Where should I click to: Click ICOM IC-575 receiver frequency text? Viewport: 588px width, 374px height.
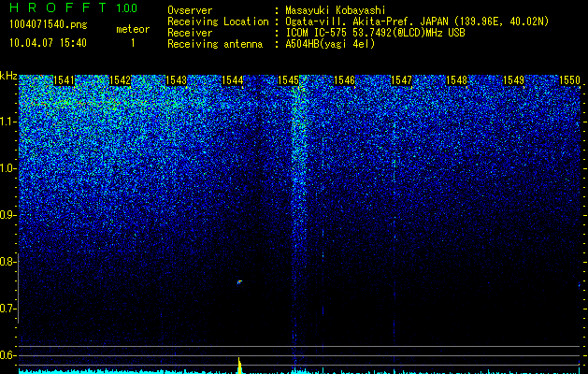coord(375,33)
